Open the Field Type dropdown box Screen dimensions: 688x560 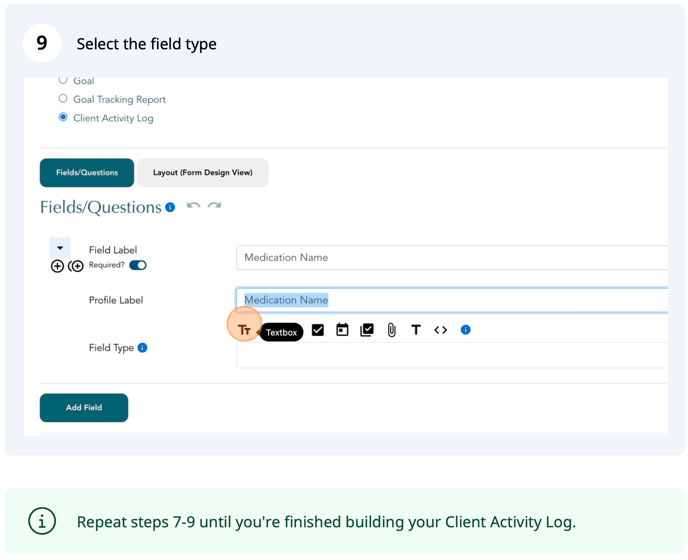click(452, 355)
